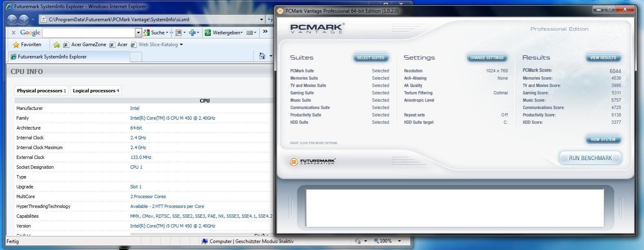Click the '133.0 MHz' external clock value
Screen dimensions: 644x250
click(140, 157)
